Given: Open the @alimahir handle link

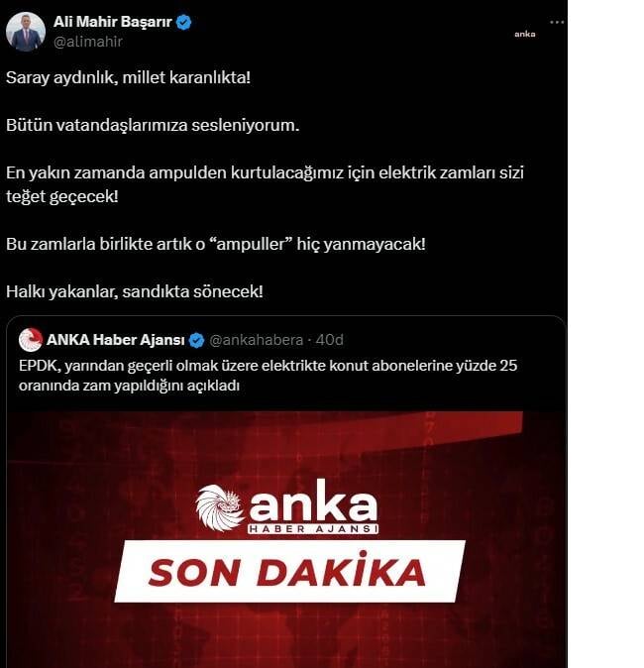Looking at the screenshot, I should coord(88,42).
